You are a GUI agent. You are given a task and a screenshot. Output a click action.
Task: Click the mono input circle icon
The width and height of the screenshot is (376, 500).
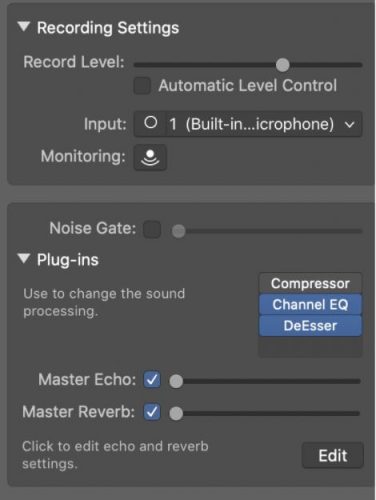(x=151, y=123)
